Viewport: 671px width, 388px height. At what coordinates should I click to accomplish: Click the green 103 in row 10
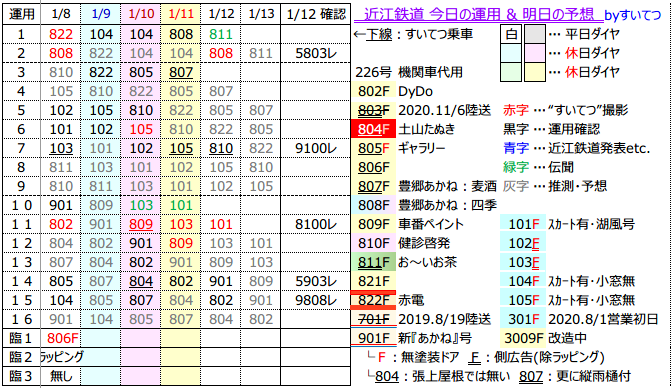click(x=141, y=205)
